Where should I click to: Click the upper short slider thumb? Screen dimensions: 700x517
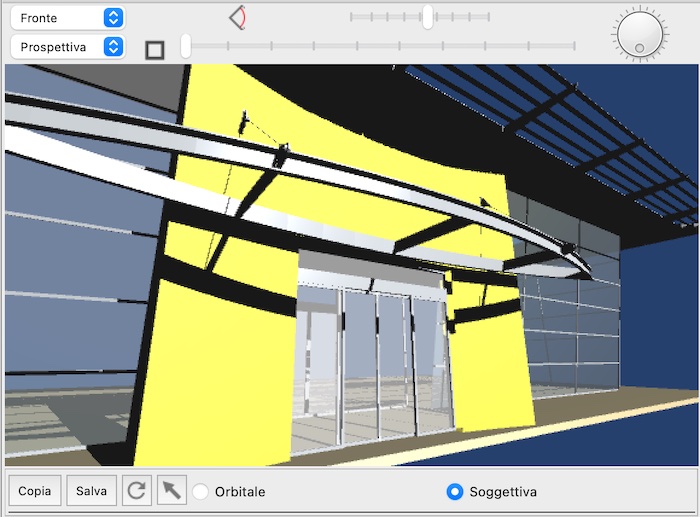(x=428, y=17)
